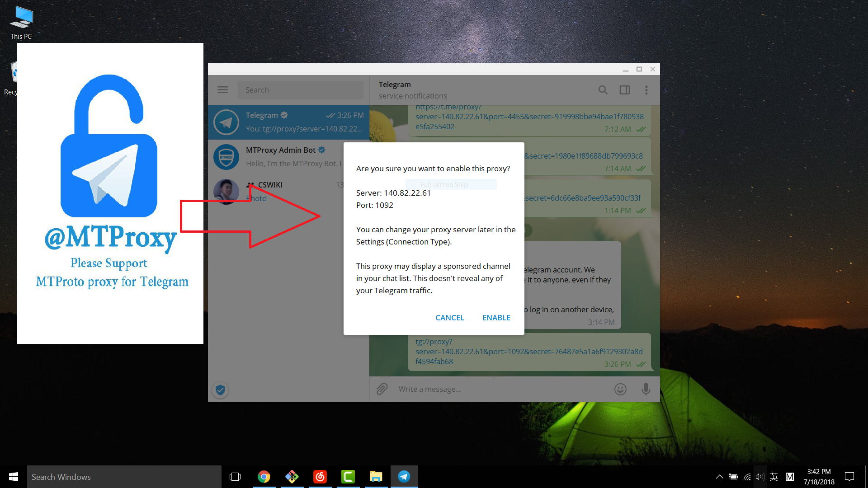Viewport: 868px width, 488px height.
Task: Click the column layout icon in header
Action: (625, 90)
